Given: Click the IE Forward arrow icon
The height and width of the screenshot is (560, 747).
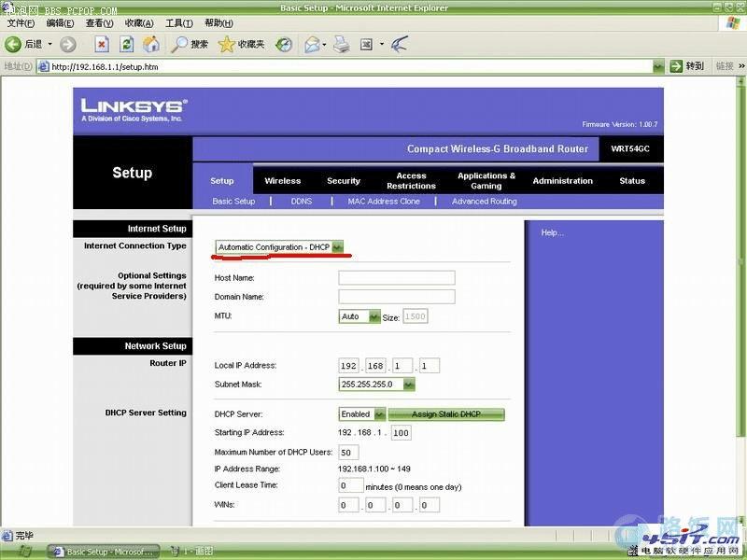Looking at the screenshot, I should [67, 44].
